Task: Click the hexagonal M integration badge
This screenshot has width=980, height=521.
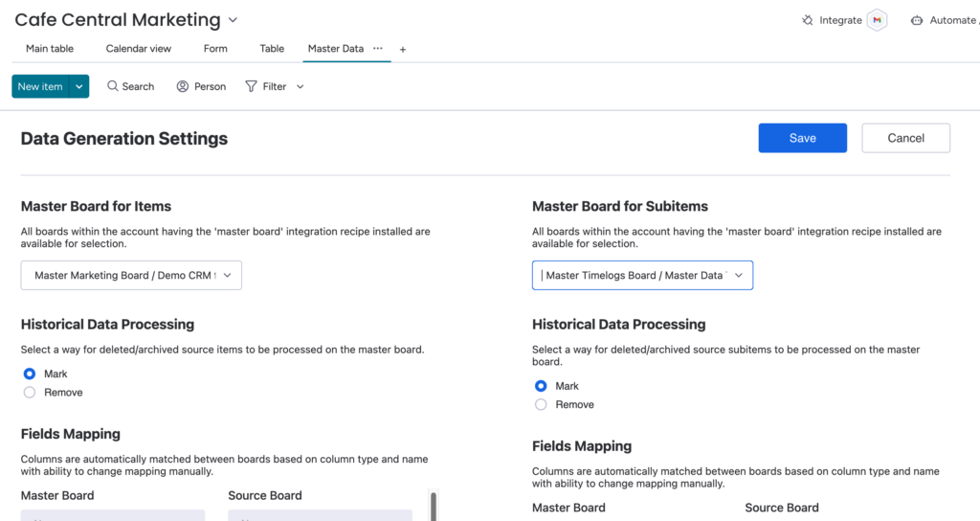Action: pos(877,20)
